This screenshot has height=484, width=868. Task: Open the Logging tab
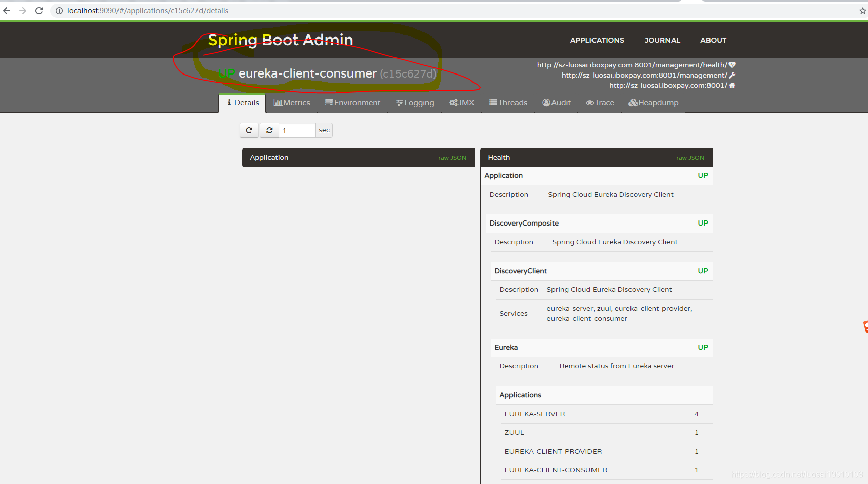pos(415,103)
